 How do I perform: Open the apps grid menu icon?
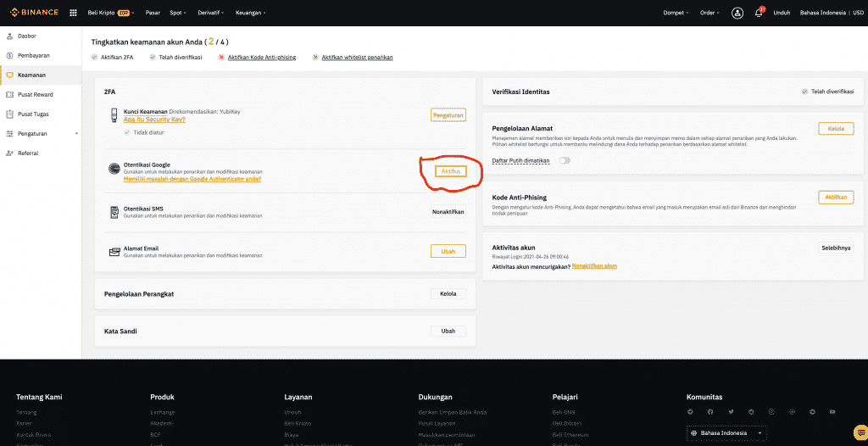pos(73,13)
